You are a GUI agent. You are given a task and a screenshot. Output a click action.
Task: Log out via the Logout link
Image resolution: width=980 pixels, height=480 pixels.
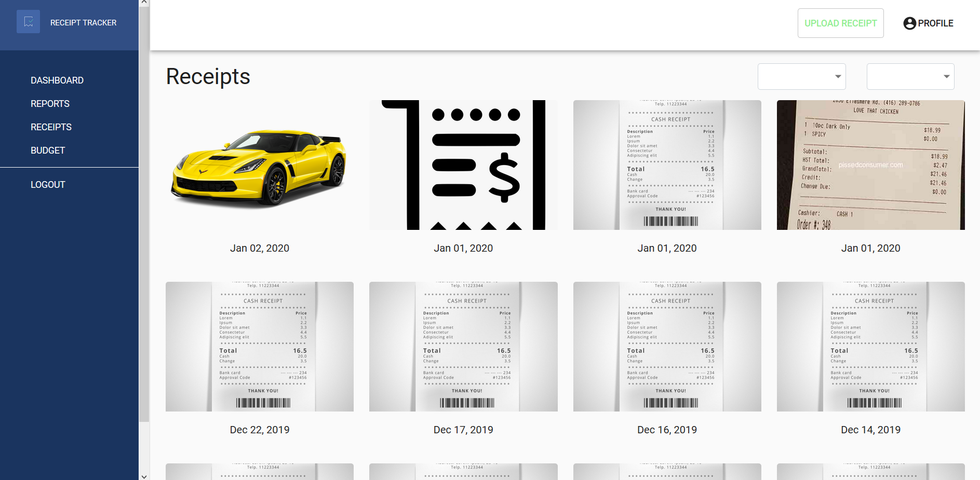pyautogui.click(x=48, y=185)
